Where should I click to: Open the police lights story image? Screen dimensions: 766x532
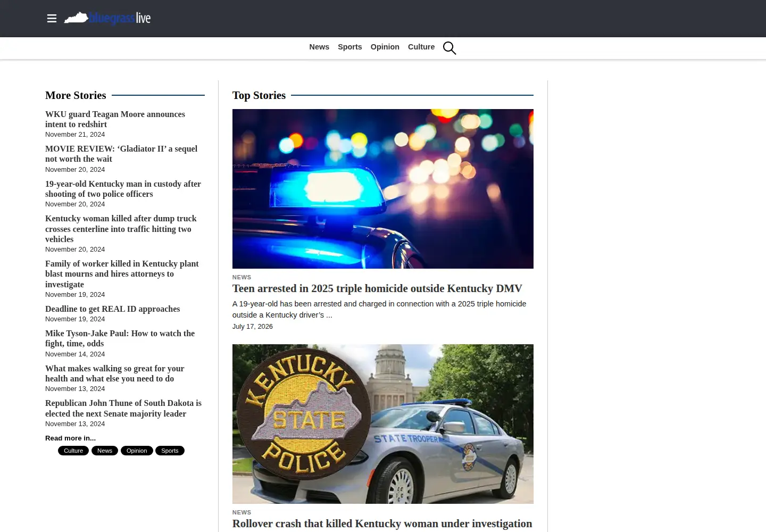tap(383, 189)
